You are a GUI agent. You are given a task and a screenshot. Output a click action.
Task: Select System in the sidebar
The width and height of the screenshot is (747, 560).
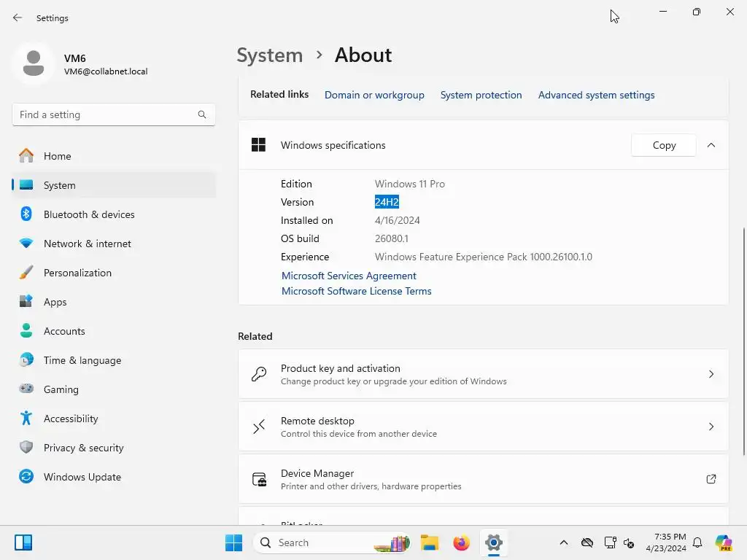115,185
